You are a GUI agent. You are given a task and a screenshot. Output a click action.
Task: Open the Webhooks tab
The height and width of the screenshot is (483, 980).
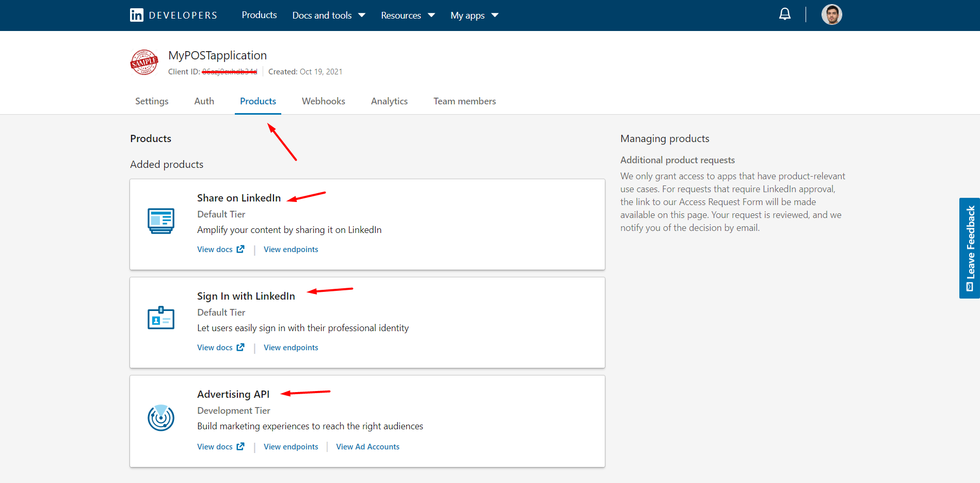[x=324, y=101]
